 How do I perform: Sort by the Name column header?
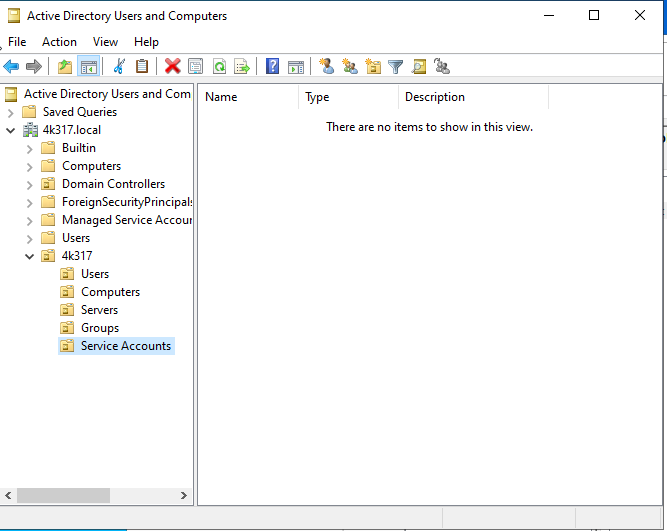click(x=247, y=97)
